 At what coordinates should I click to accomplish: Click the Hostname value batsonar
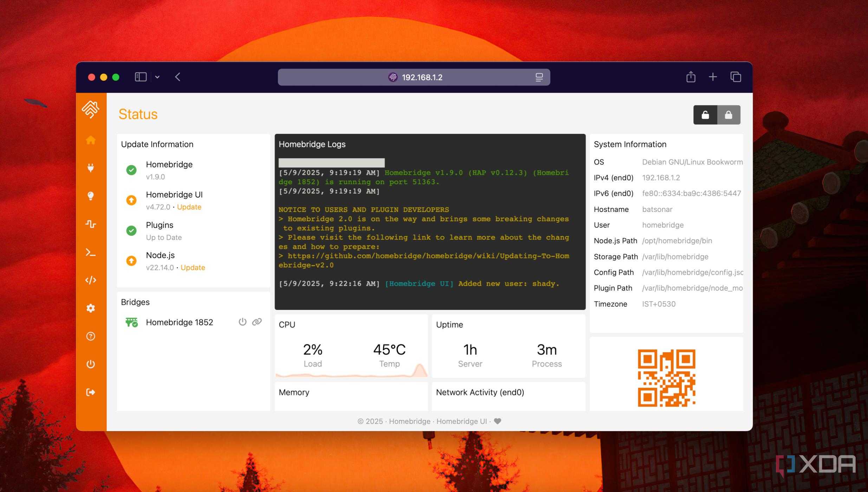point(657,209)
